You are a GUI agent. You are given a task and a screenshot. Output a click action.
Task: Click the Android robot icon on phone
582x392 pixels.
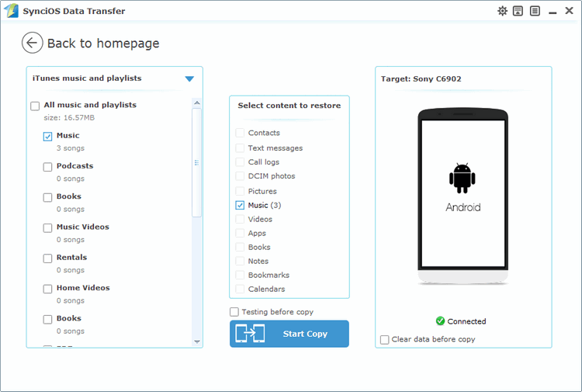pos(462,179)
